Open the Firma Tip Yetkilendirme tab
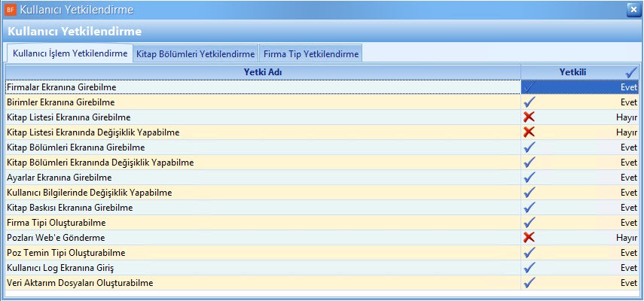Viewport: 644px width, 301px height. click(x=310, y=54)
